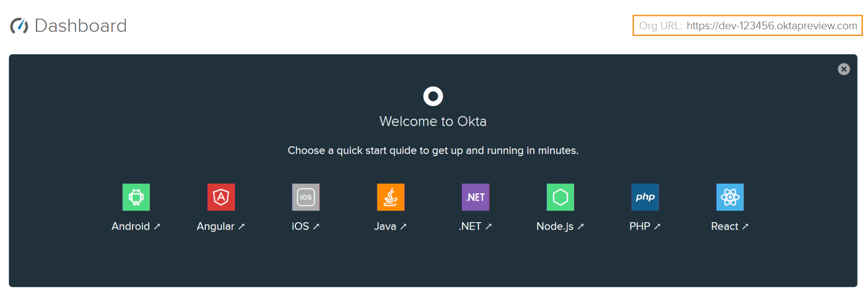Click the React atom icon

pos(729,197)
